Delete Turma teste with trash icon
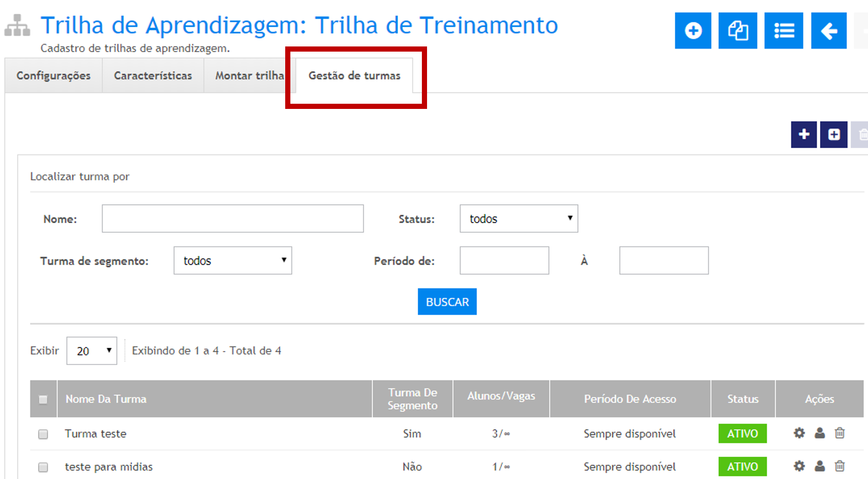 (x=840, y=433)
